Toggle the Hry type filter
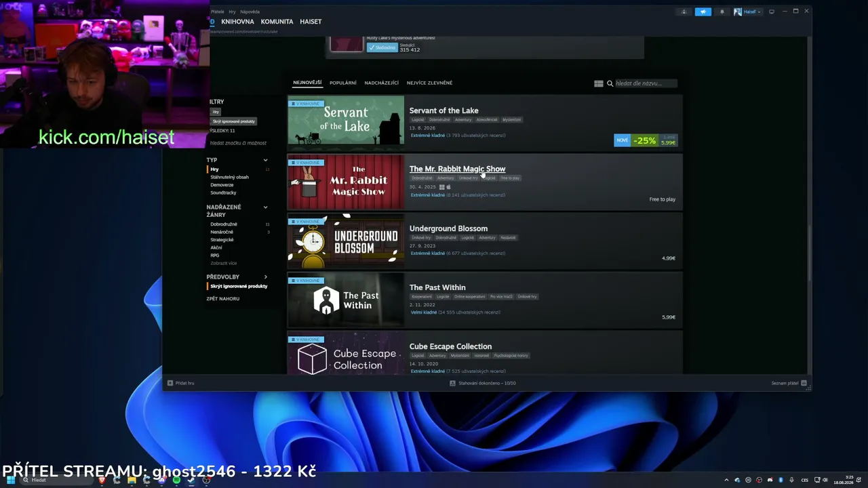The image size is (868, 488). click(x=215, y=169)
